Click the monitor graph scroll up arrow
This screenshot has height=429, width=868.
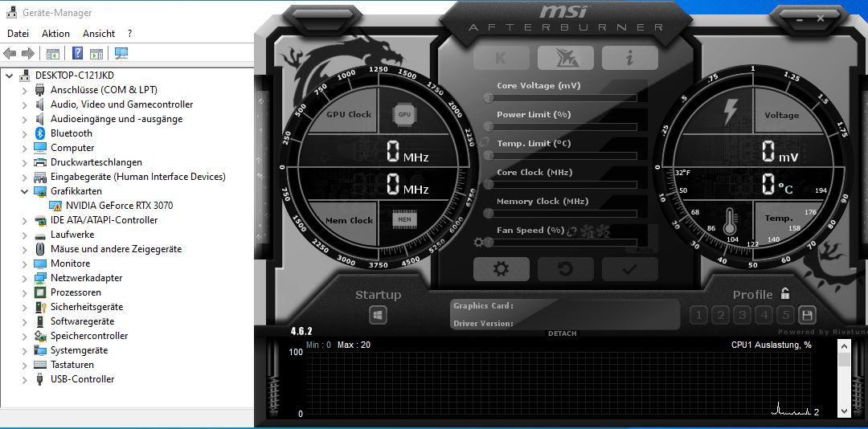coord(844,346)
